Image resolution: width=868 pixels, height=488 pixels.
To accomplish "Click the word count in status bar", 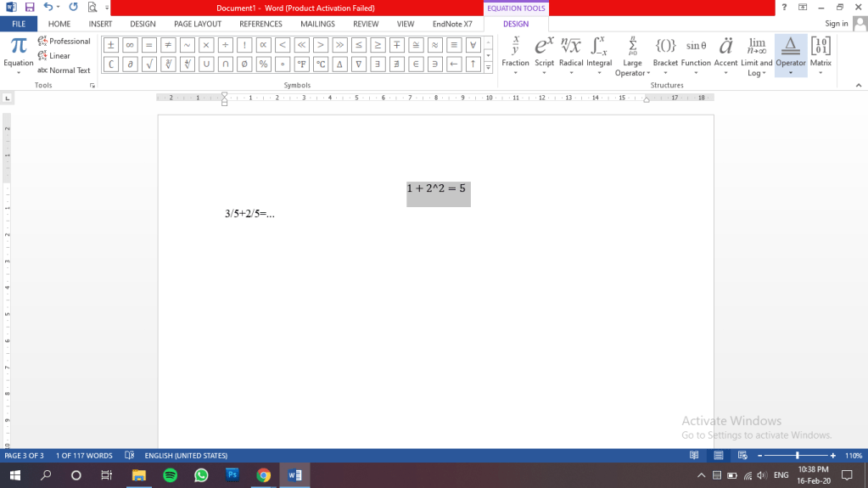I will coord(85,456).
